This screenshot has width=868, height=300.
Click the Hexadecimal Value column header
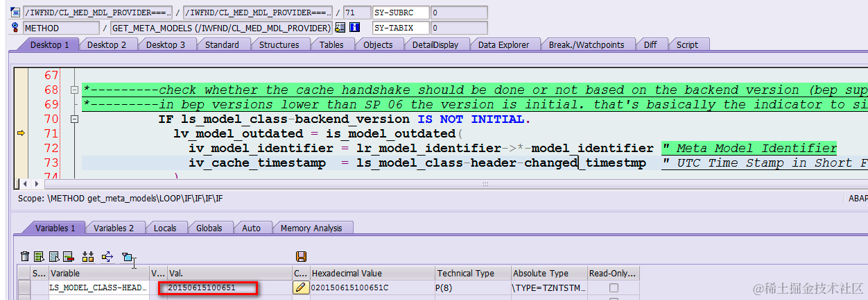[x=372, y=274]
